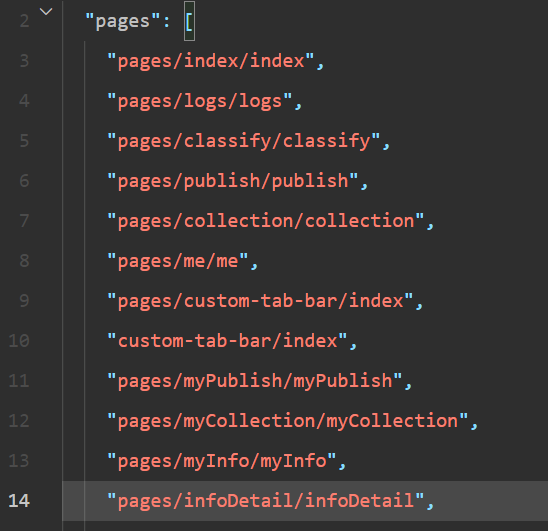Click the "custom-tab-bar/index" string on line 10

pyautogui.click(x=227, y=341)
